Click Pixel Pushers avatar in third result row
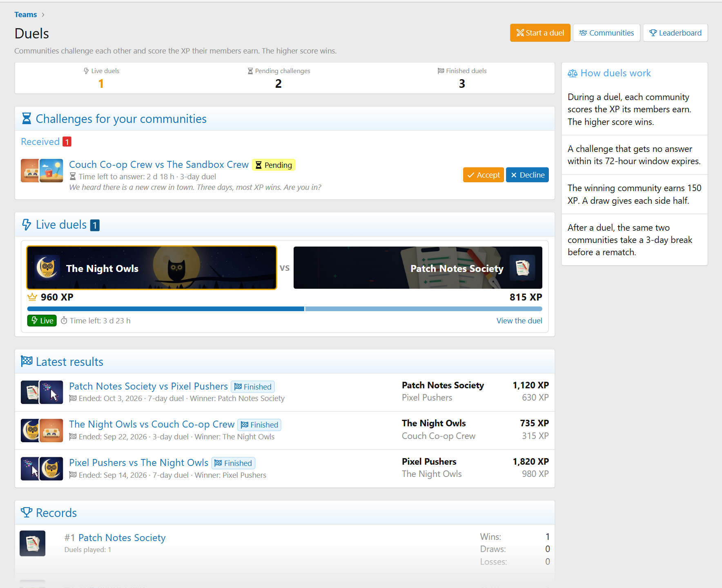 30,469
